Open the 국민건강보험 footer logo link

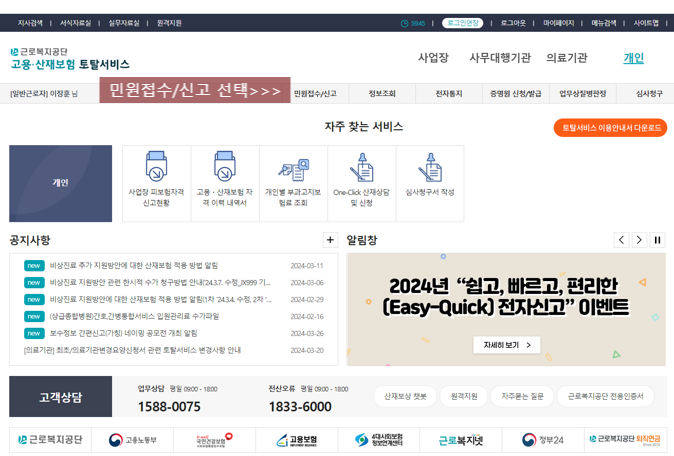click(214, 440)
